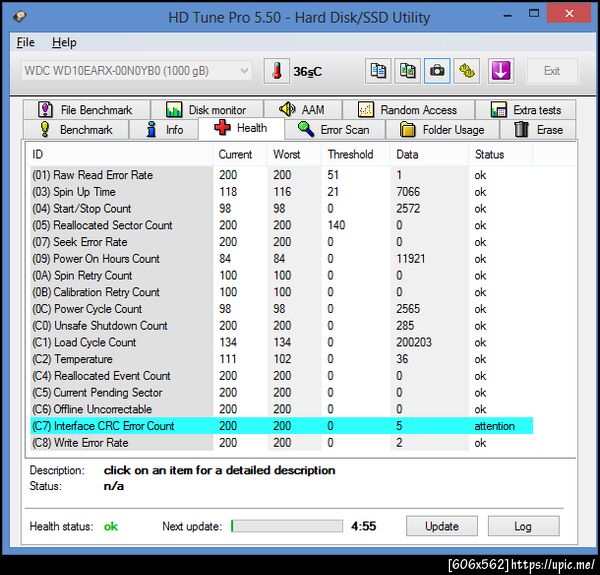Click the HD Tune app title icon
Image resolution: width=600 pixels, height=575 pixels.
[x=20, y=16]
